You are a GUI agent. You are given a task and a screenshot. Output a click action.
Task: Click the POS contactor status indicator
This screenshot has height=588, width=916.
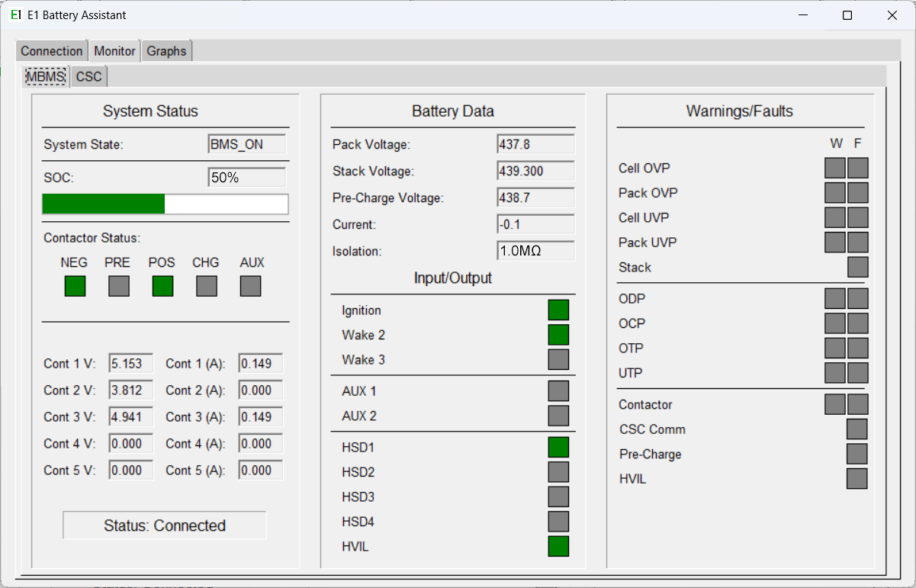(162, 285)
